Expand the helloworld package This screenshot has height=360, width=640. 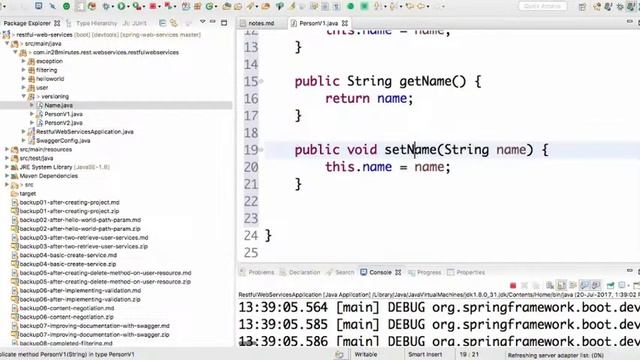point(24,79)
